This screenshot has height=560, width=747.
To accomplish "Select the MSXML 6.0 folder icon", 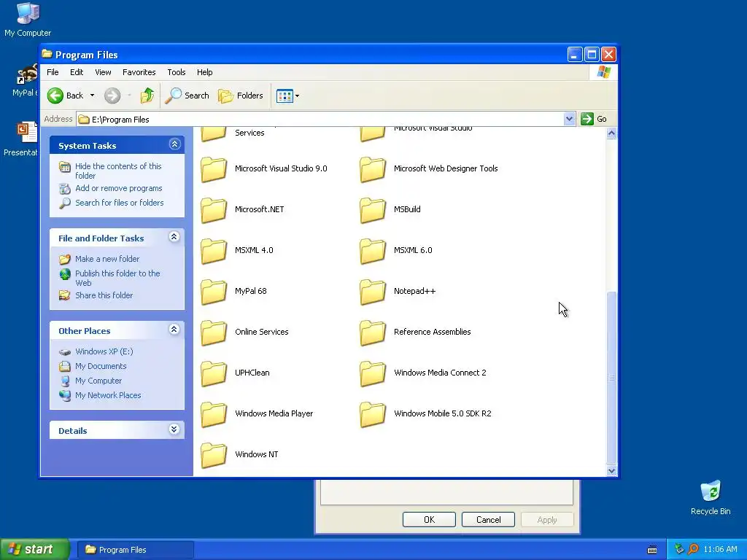I will (373, 252).
